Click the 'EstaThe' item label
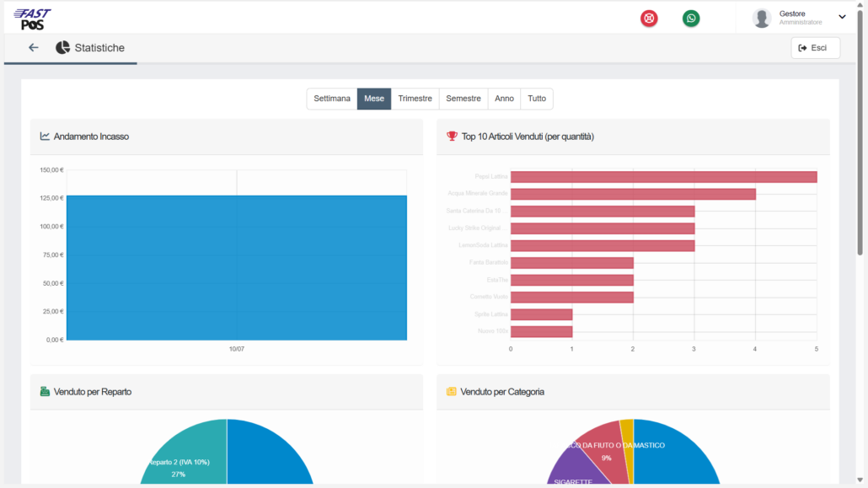This screenshot has width=868, height=488. click(497, 281)
